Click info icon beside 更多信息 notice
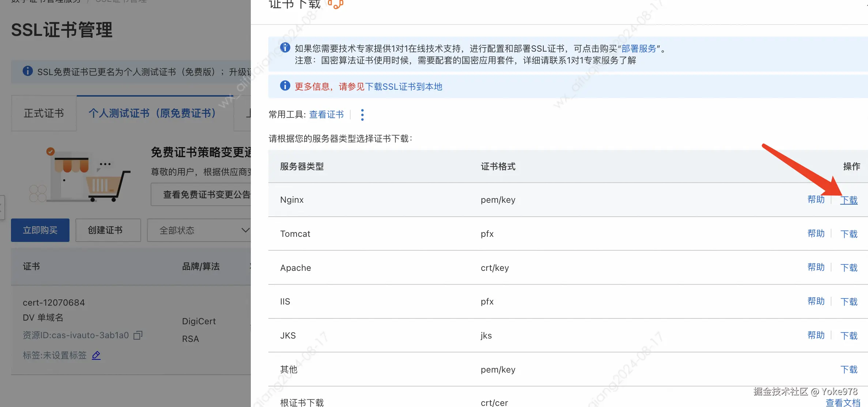The image size is (868, 407). [x=285, y=86]
